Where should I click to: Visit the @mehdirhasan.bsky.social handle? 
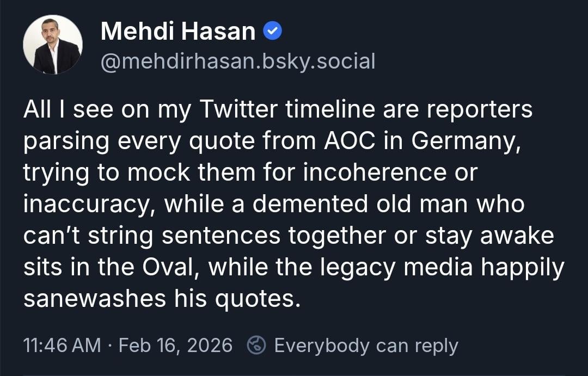tap(238, 61)
